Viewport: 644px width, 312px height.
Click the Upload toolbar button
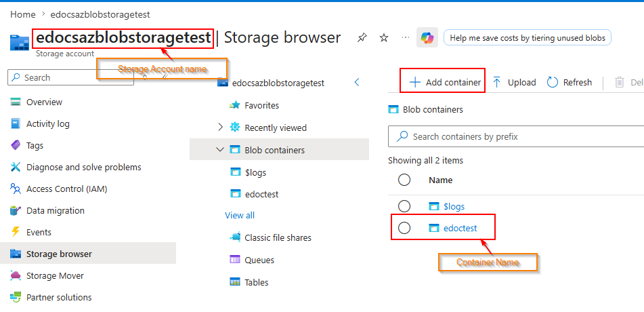[514, 82]
